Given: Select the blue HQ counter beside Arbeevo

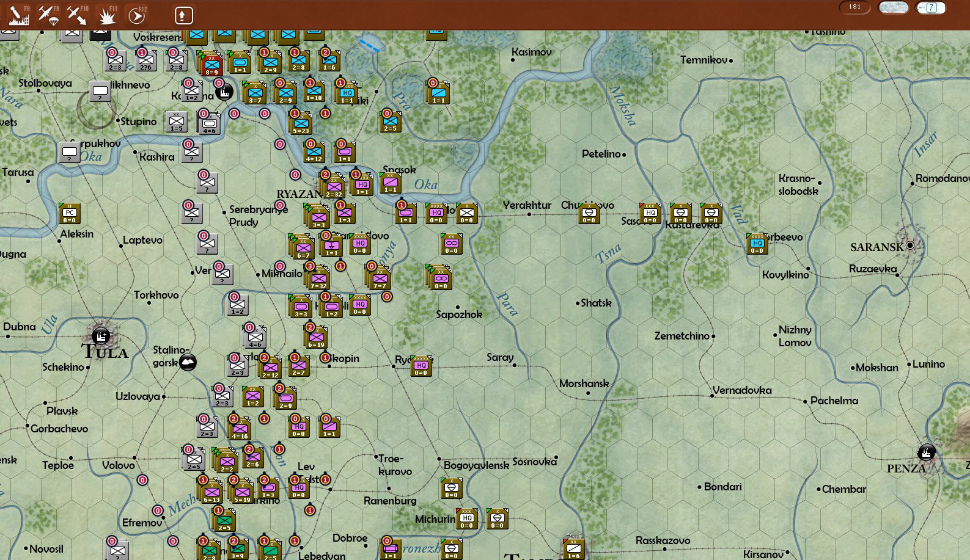Looking at the screenshot, I should (x=757, y=244).
